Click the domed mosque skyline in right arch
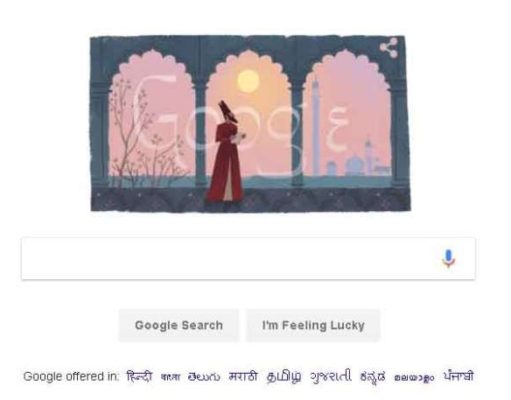511x400 pixels. point(358,159)
